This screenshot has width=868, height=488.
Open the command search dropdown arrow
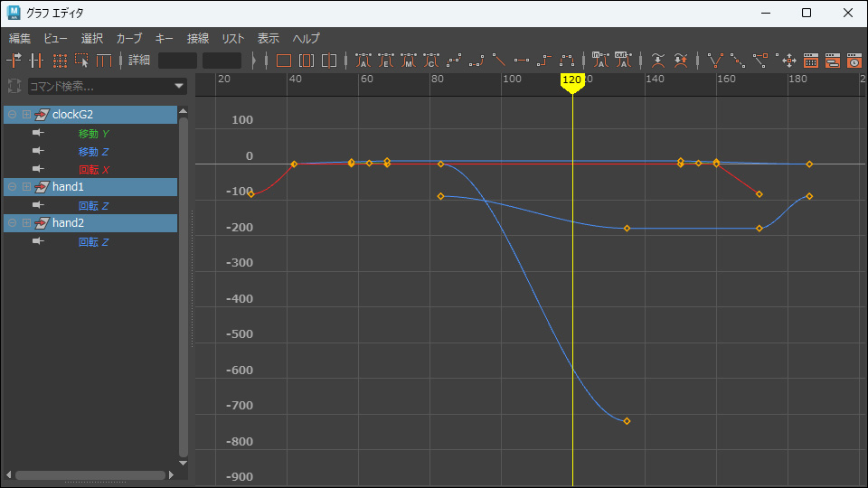pos(179,87)
